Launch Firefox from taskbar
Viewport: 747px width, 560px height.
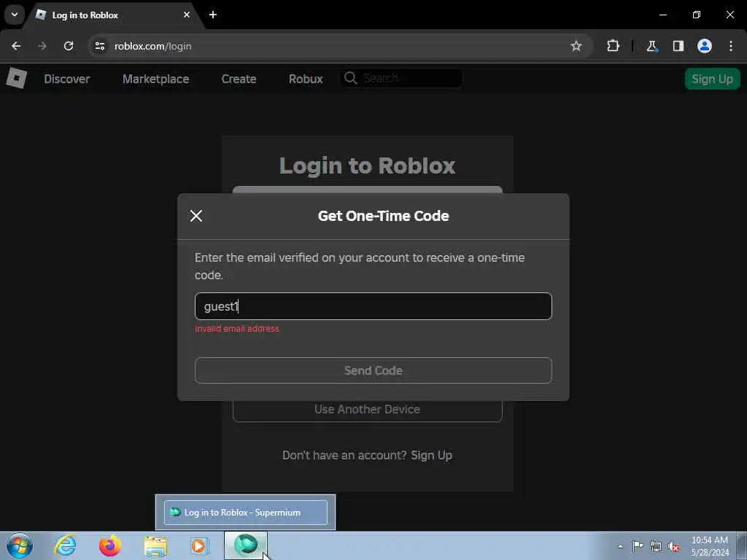click(x=110, y=545)
